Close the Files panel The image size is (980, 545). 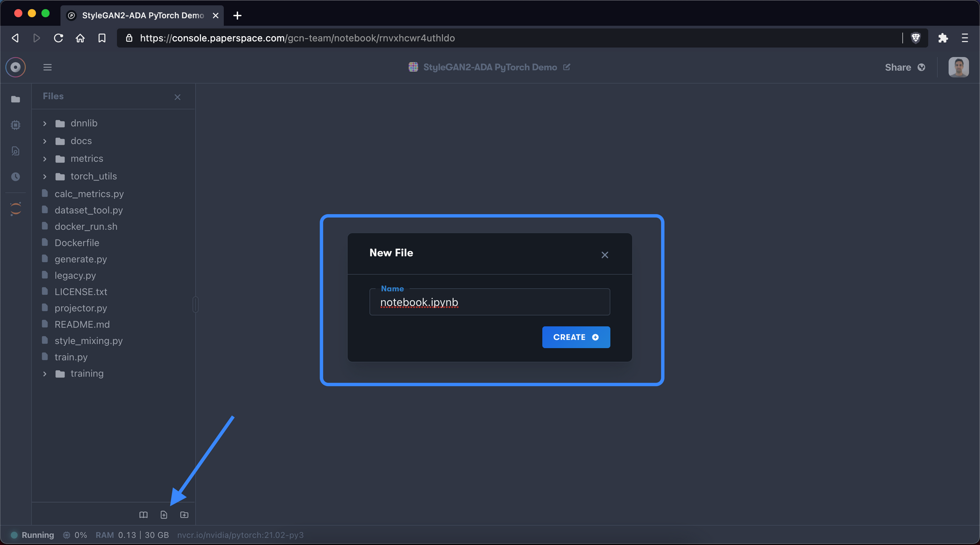click(x=177, y=97)
